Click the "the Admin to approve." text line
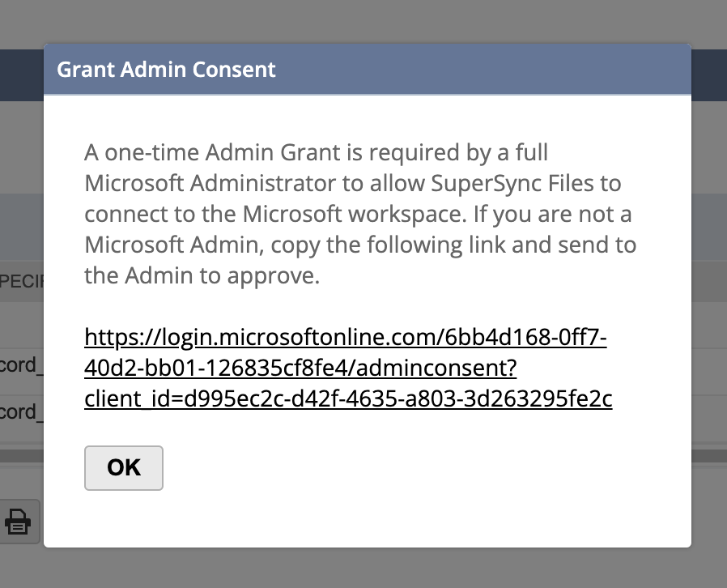 (x=202, y=276)
